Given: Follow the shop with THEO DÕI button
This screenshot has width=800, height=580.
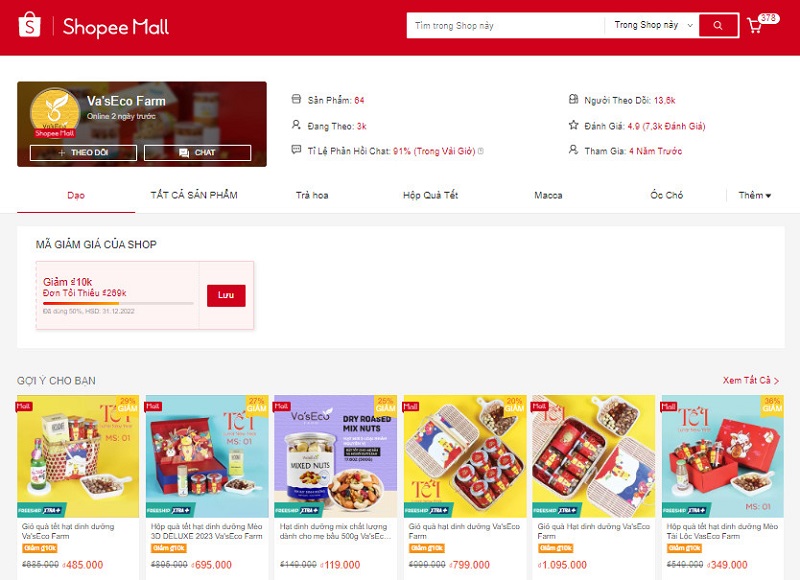Looking at the screenshot, I should [x=83, y=153].
